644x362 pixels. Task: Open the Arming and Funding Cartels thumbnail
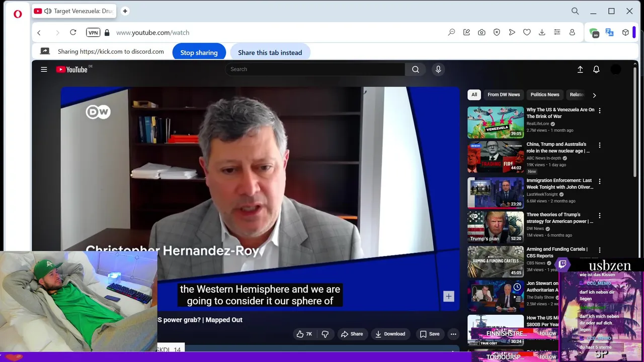(496, 261)
